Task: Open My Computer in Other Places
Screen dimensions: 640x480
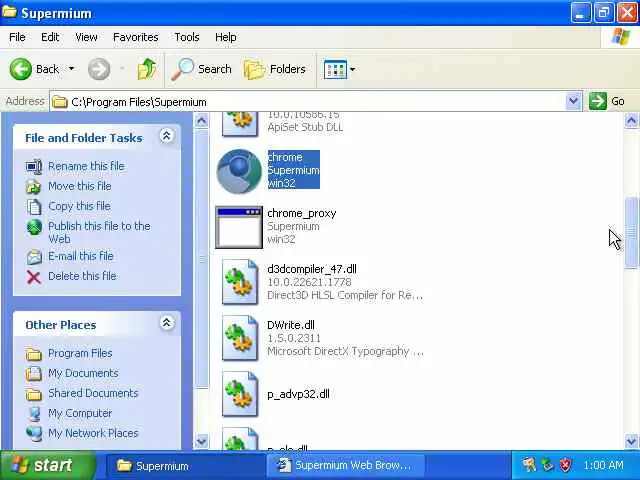Action: (x=80, y=413)
